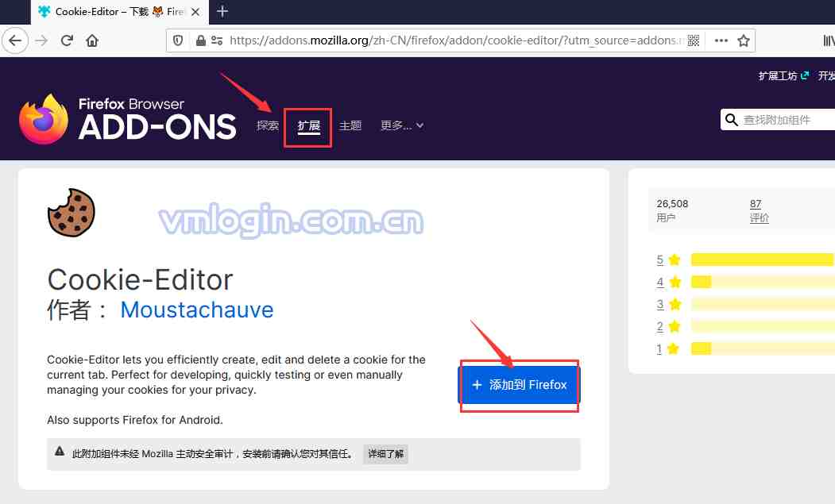Image resolution: width=835 pixels, height=504 pixels.
Task: Select the Cookie-Editor browser tab
Action: (120, 12)
